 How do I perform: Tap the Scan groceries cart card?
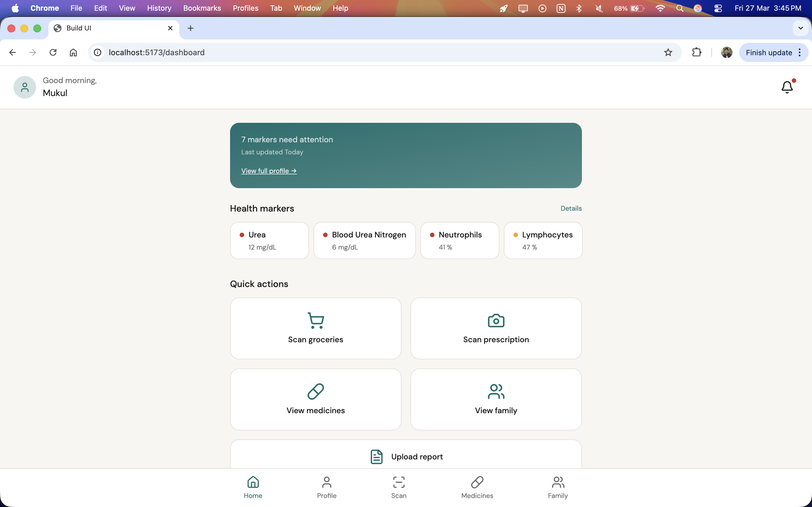point(315,328)
